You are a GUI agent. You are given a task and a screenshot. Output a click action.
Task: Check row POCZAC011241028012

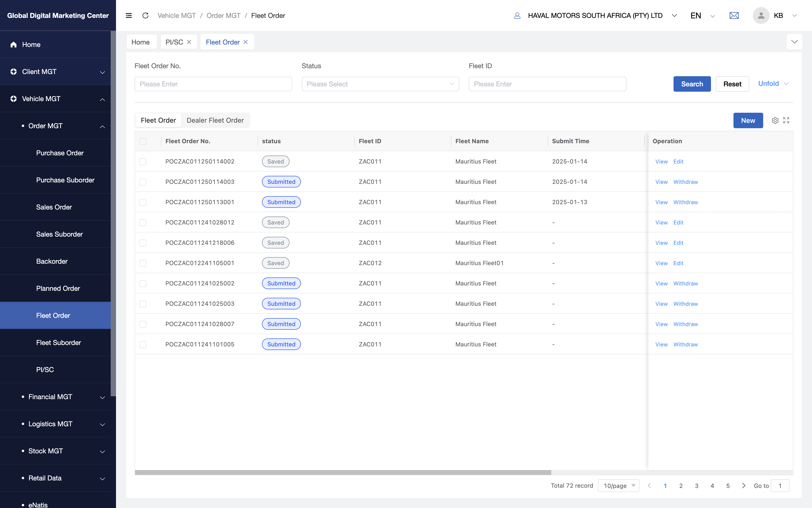click(x=143, y=222)
